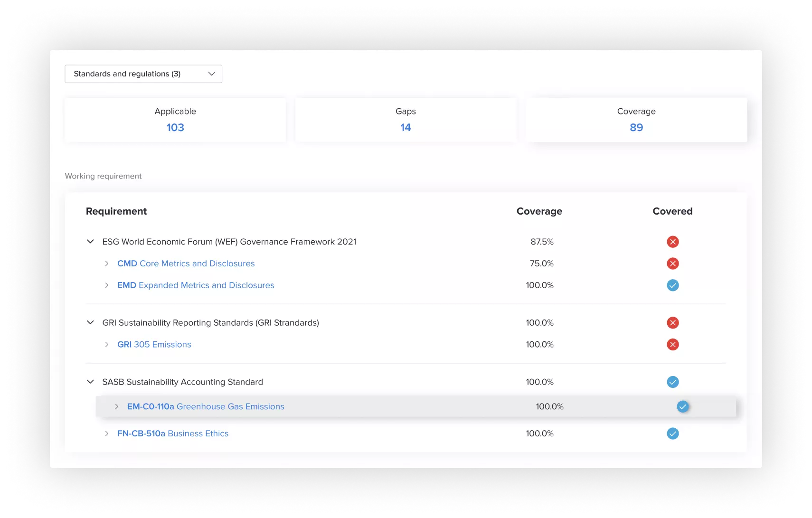Screen dimensions: 812x518
Task: Expand FN-CB-510a Business Ethics row
Action: (x=107, y=433)
